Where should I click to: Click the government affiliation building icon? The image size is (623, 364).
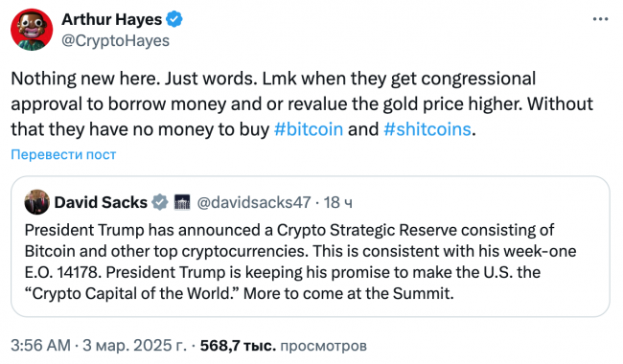click(182, 202)
